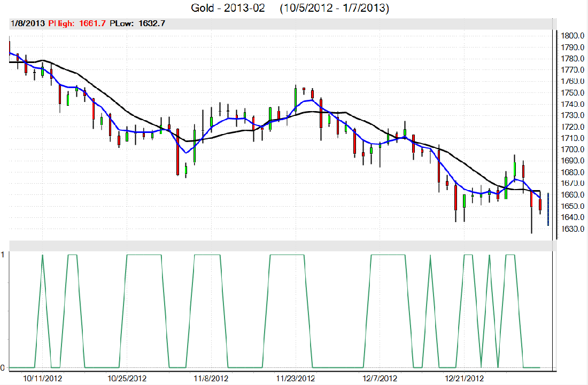
Task: Click the gray divider between chart panels
Action: (x=278, y=245)
